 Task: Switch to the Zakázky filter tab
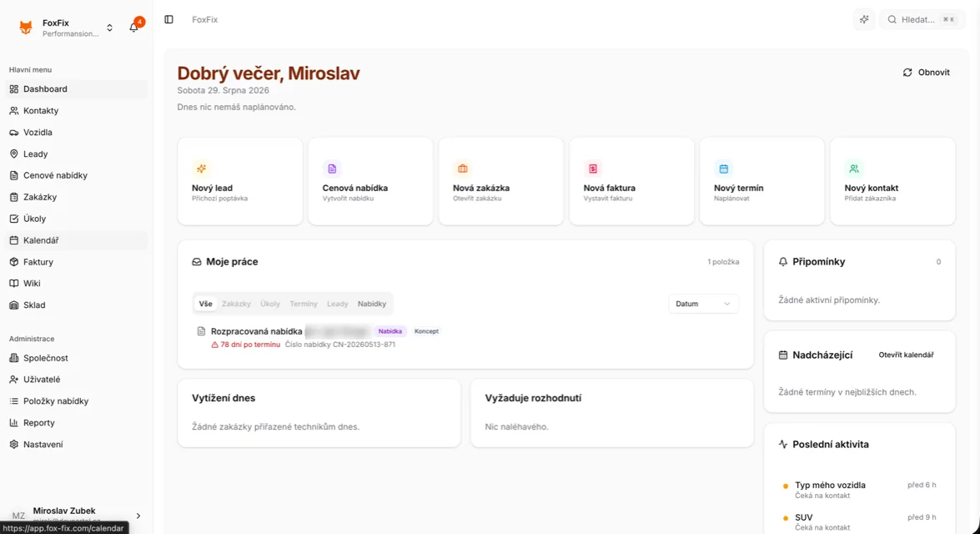236,304
